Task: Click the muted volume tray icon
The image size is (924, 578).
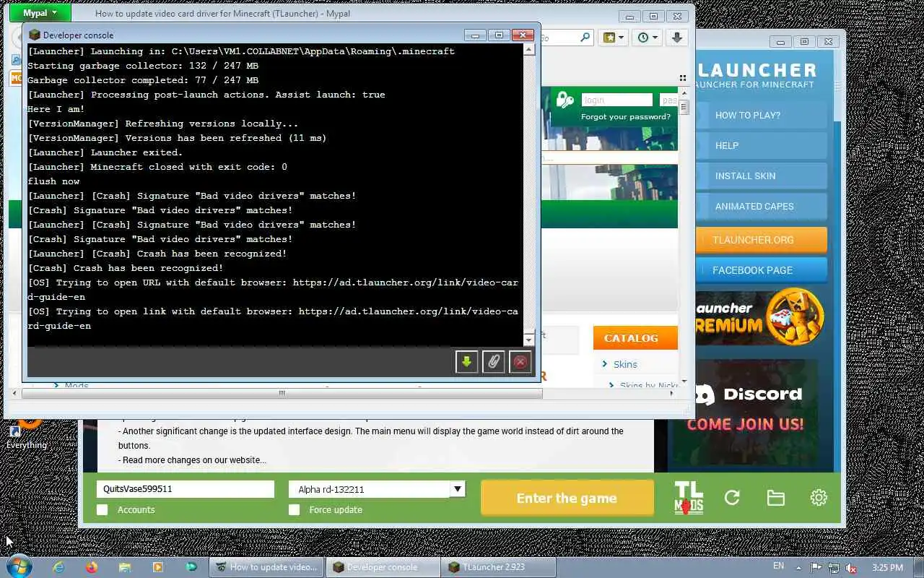Action: 851,568
